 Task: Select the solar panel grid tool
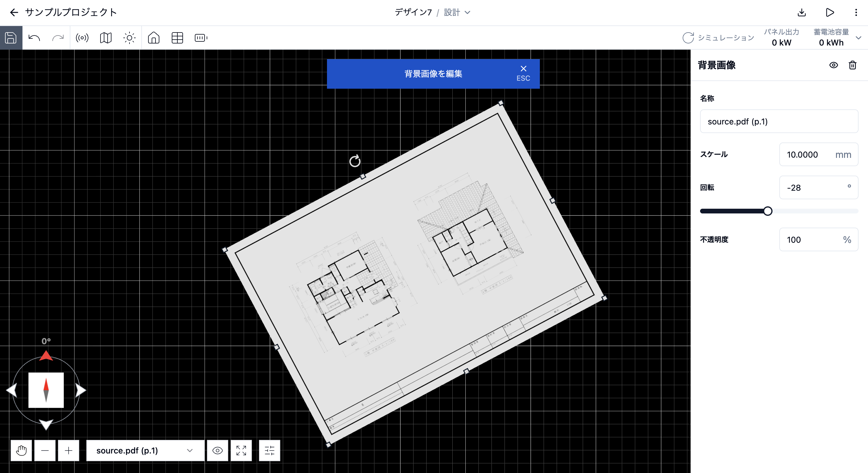point(177,38)
